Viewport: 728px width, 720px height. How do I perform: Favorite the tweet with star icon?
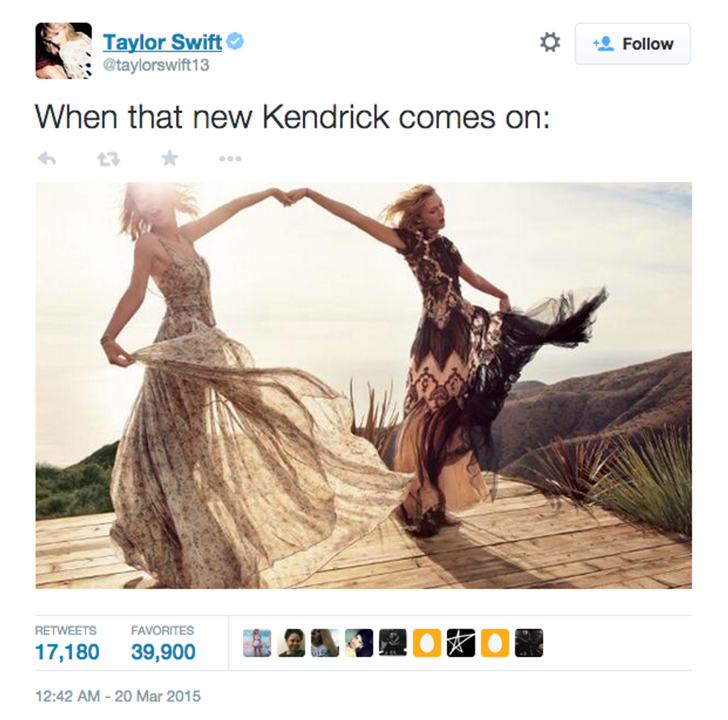click(169, 158)
